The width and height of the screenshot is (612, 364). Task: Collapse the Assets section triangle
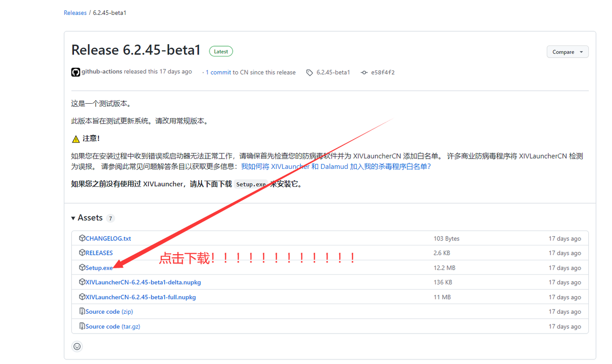(73, 218)
